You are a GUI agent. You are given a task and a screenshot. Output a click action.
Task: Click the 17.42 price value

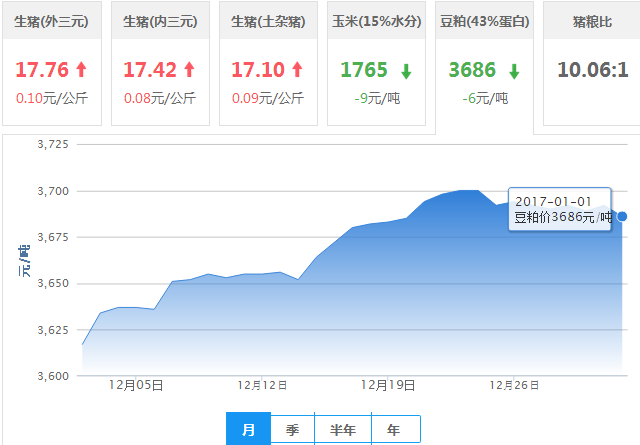150,69
